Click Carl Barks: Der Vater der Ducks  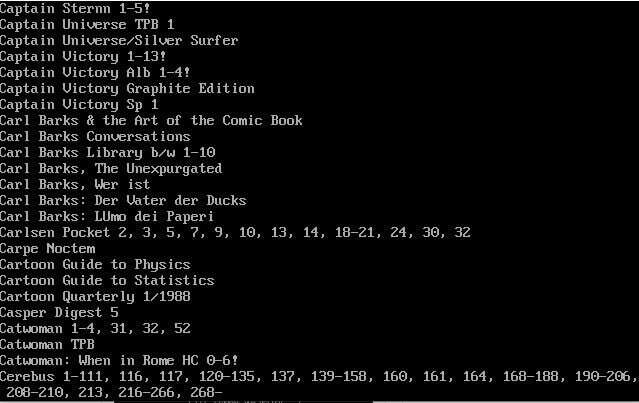123,200
